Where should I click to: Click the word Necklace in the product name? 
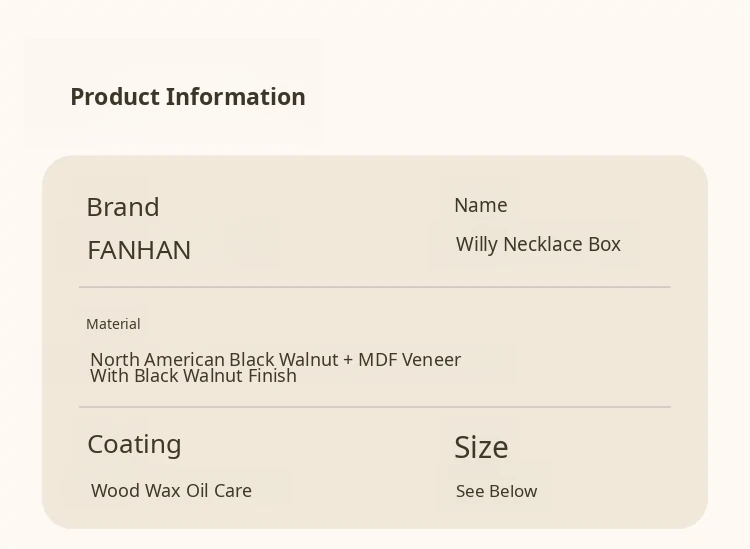click(541, 244)
